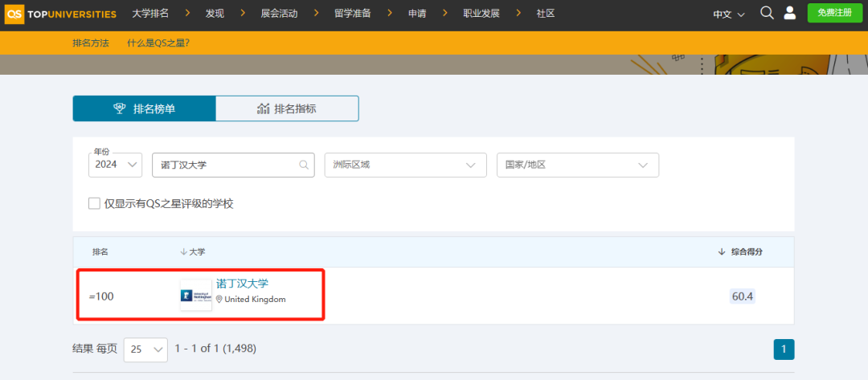Screen dimensions: 868x380
Task: Click the =100 rank value
Action: coord(101,296)
